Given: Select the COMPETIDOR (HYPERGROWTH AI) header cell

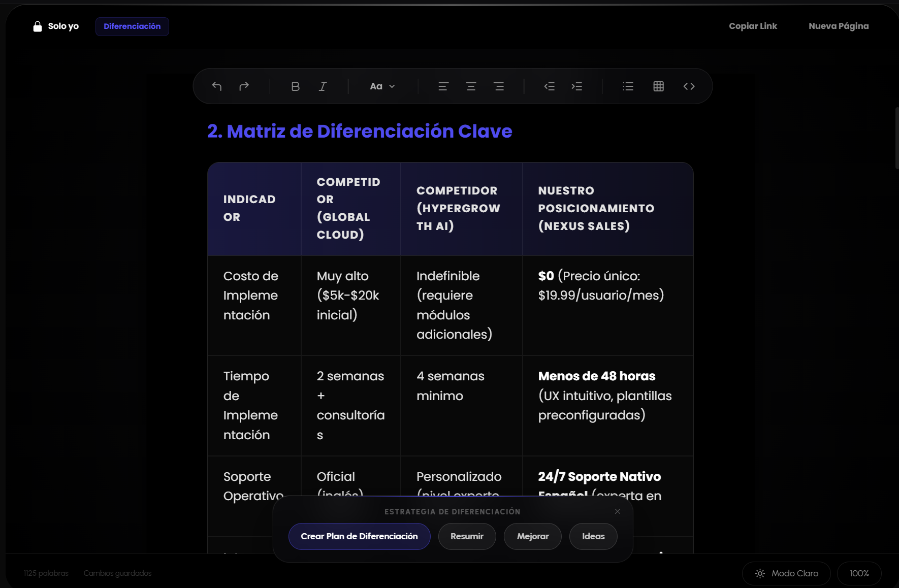Looking at the screenshot, I should point(462,209).
